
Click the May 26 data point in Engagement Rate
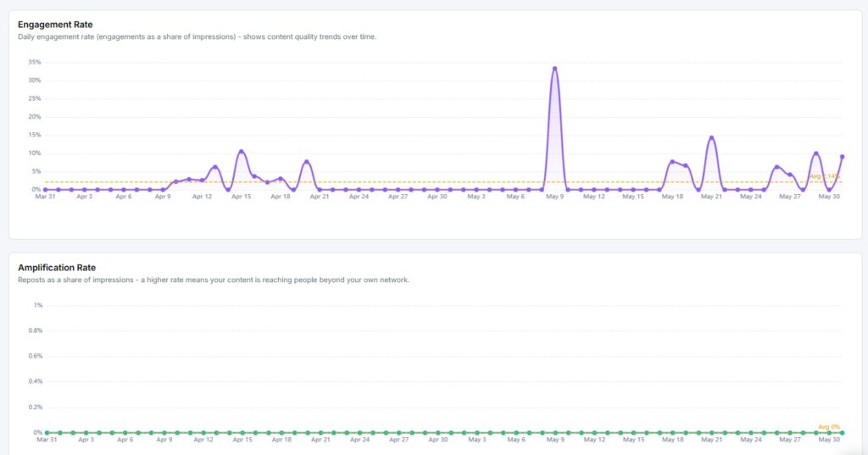click(776, 167)
